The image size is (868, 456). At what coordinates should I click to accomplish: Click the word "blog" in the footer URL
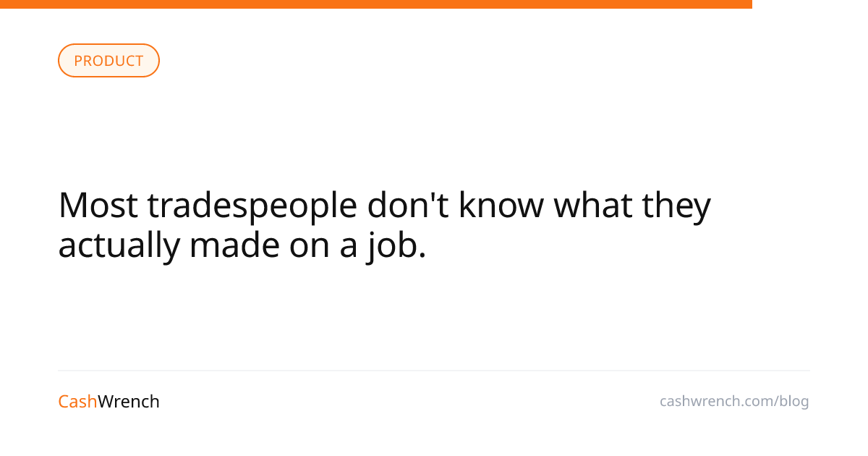[x=794, y=401]
